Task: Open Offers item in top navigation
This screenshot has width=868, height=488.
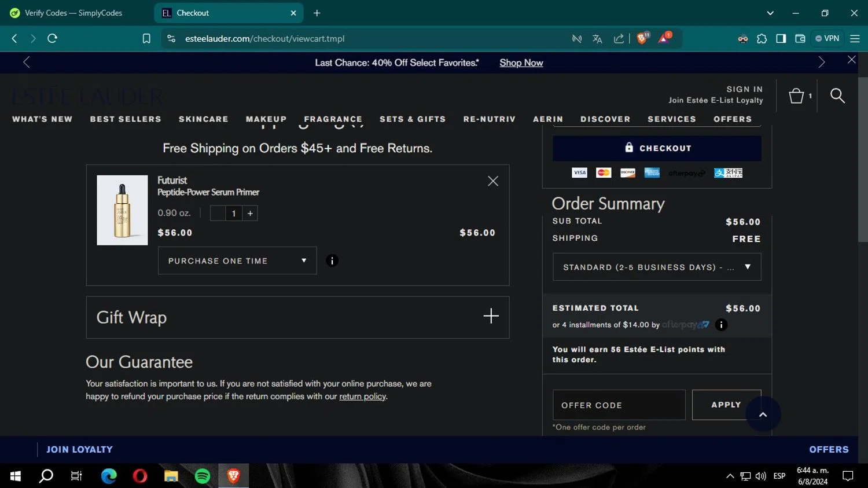Action: point(733,119)
